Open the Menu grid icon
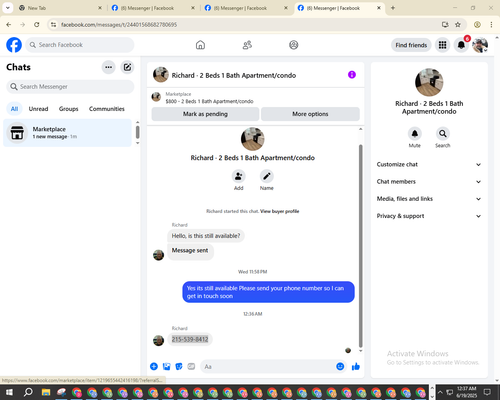Image resolution: width=500 pixels, height=400 pixels. pyautogui.click(x=442, y=45)
